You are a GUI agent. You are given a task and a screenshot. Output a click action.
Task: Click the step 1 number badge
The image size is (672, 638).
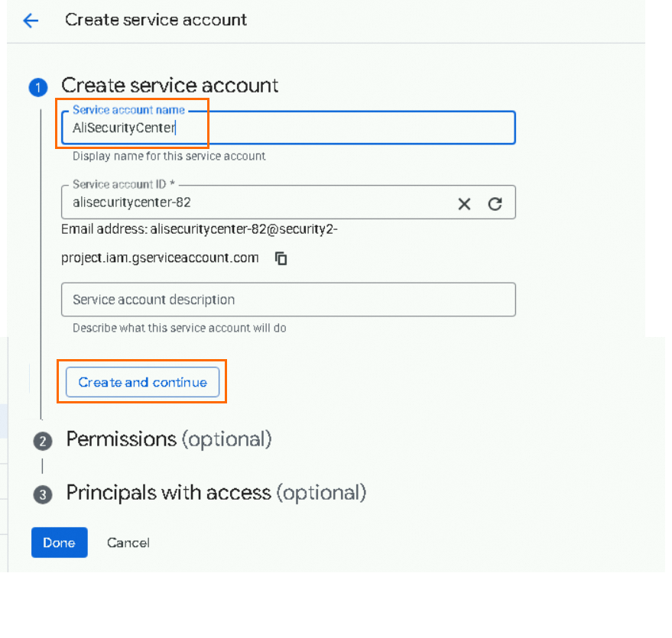(x=38, y=87)
